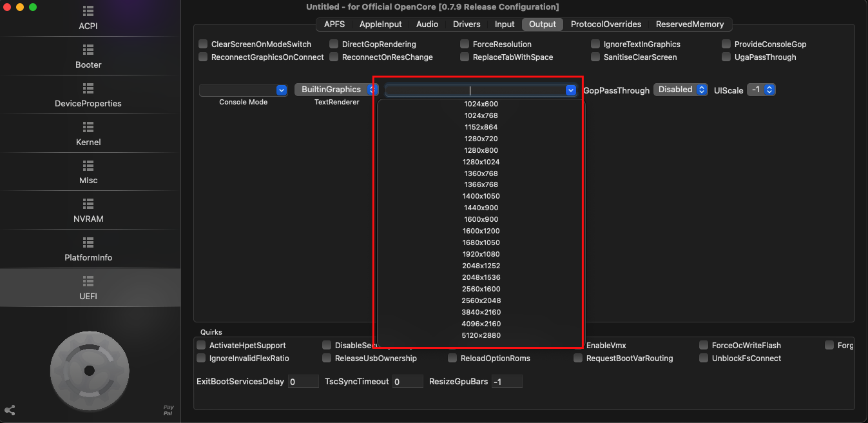Switch to the Audio tab
The width and height of the screenshot is (868, 423).
[427, 24]
